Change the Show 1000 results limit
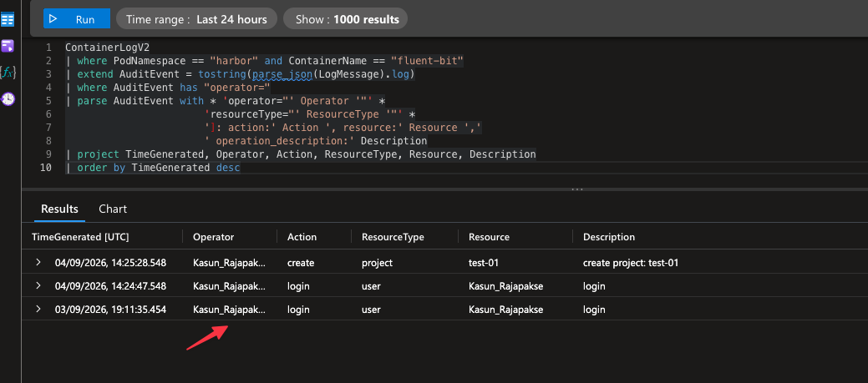868x383 pixels. click(345, 19)
